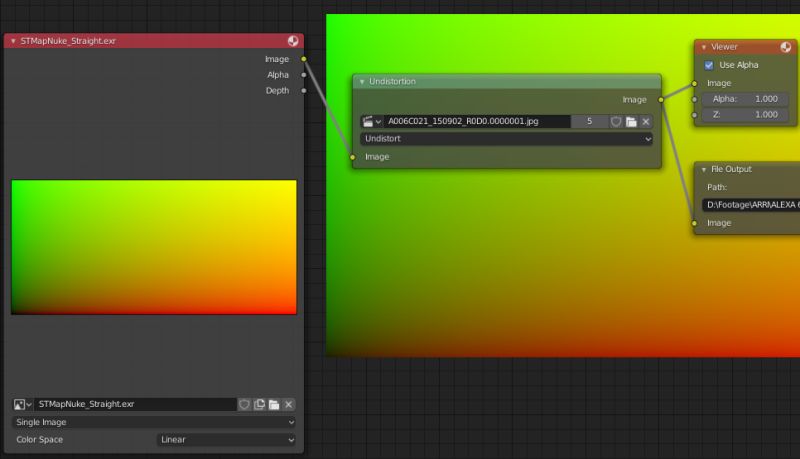Collapse the File Output node
The image size is (800, 459).
coord(704,169)
